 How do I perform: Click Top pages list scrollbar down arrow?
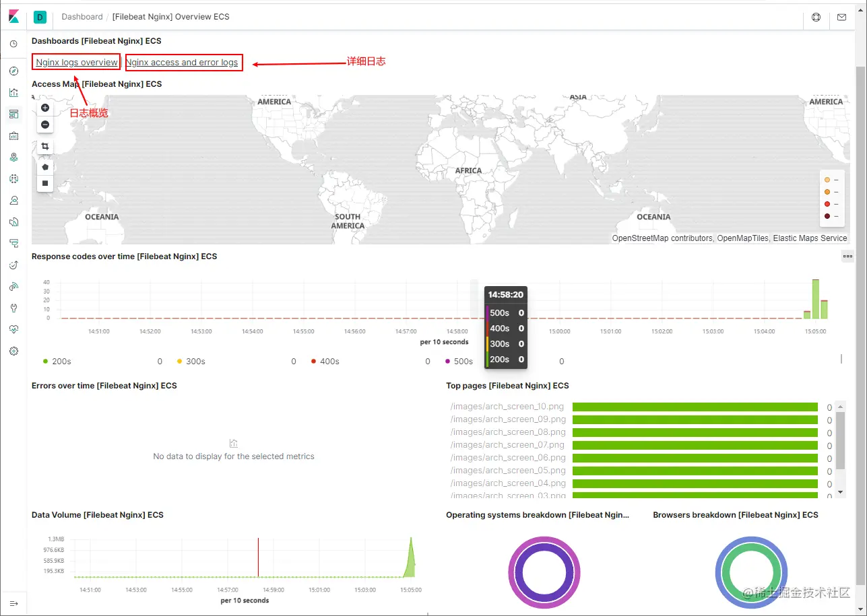(x=840, y=492)
